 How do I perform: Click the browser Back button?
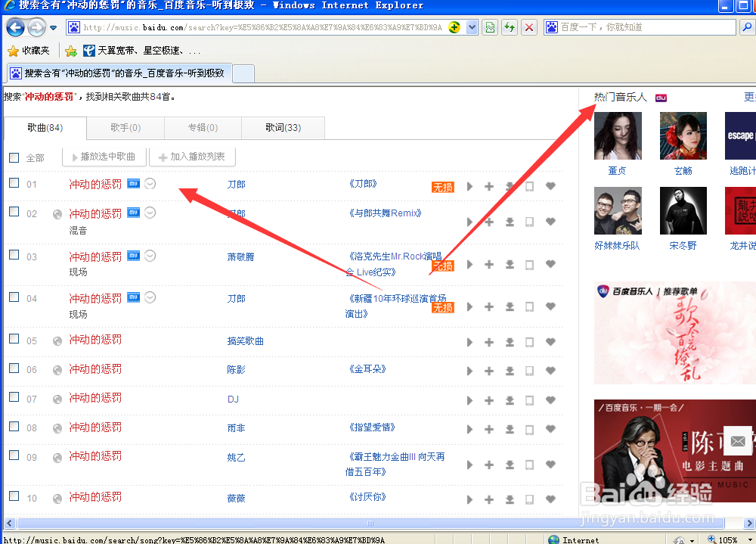coord(15,27)
